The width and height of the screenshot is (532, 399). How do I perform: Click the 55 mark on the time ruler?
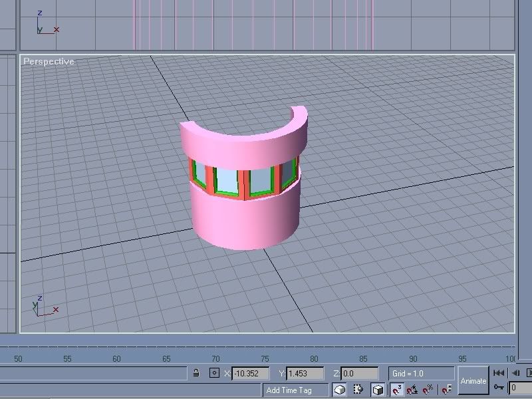[x=68, y=358]
